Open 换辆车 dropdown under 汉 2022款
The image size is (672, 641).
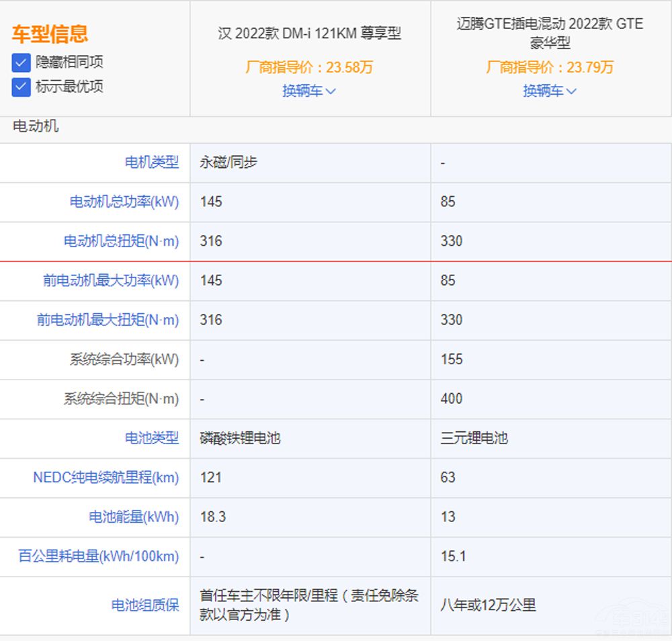[x=309, y=91]
